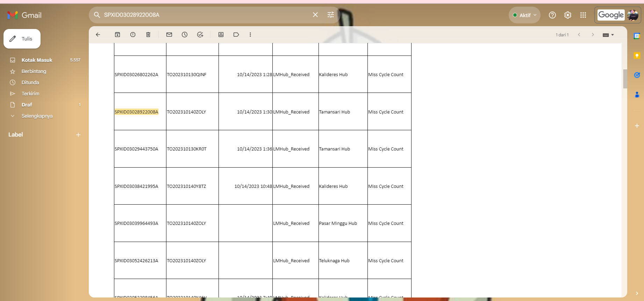644x301 pixels.
Task: Open the three-dot more options menu
Action: [250, 35]
